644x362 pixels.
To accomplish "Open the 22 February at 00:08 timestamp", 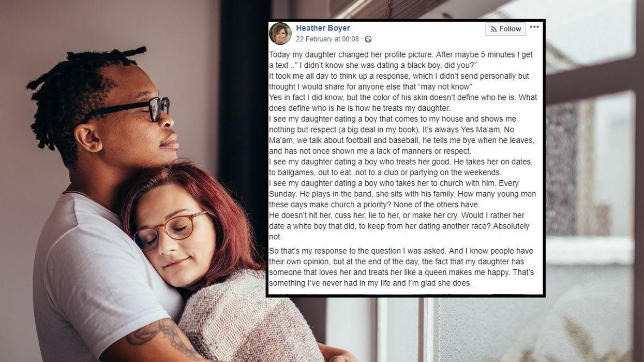I will coord(327,39).
